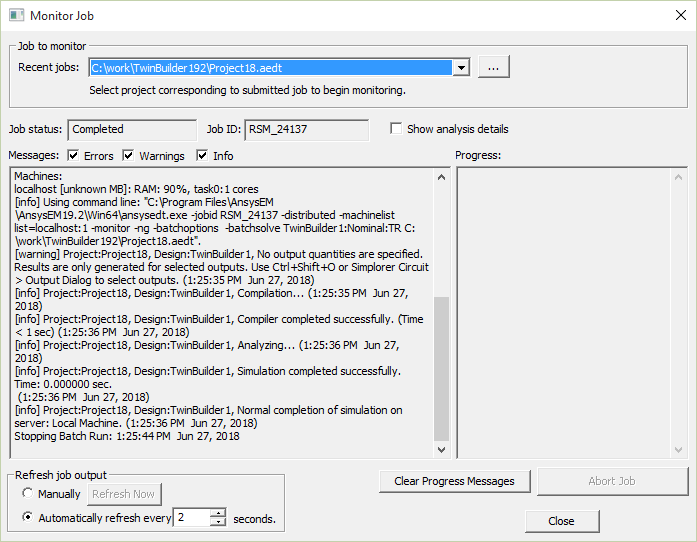This screenshot has width=697, height=542.
Task: Increase refresh interval with up spinner
Action: coord(218,513)
